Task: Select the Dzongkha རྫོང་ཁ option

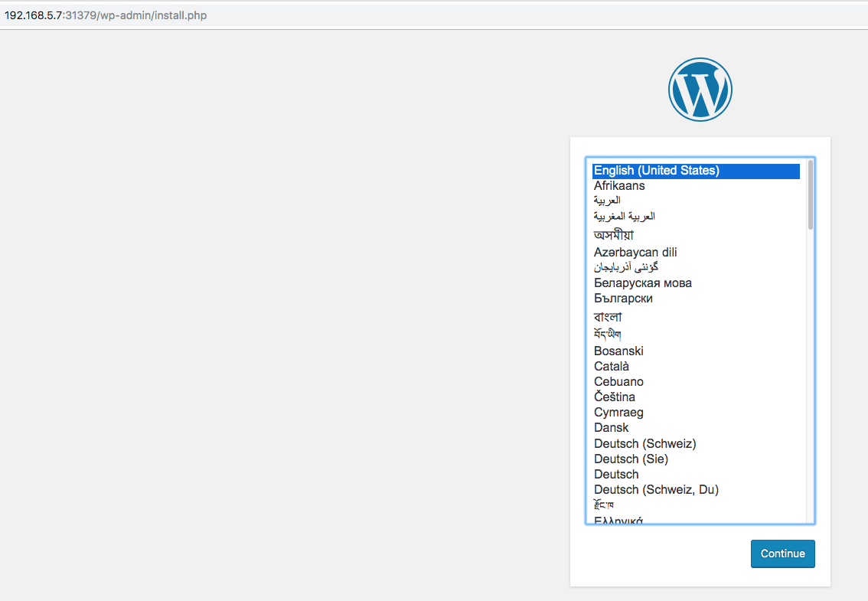Action: [696, 505]
